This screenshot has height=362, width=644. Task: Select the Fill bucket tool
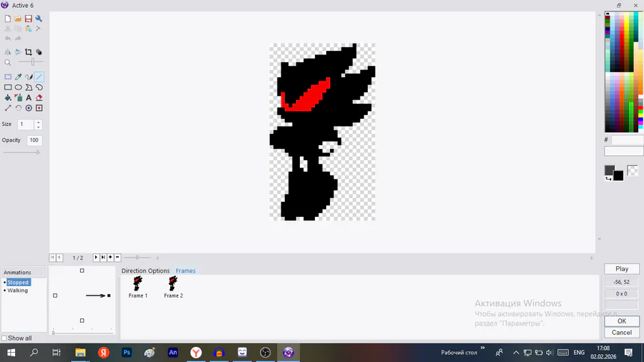8,98
